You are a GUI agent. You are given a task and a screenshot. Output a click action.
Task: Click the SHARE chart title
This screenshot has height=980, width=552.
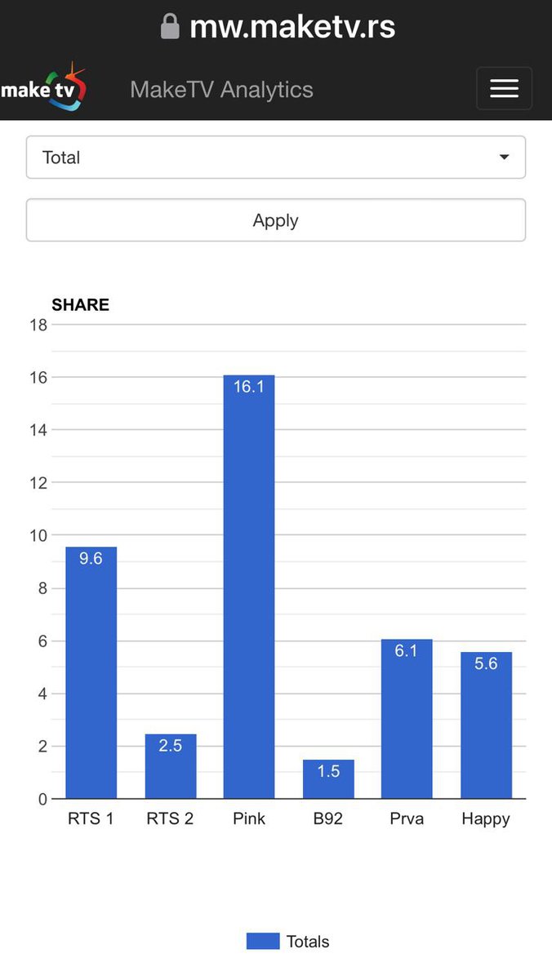point(80,305)
